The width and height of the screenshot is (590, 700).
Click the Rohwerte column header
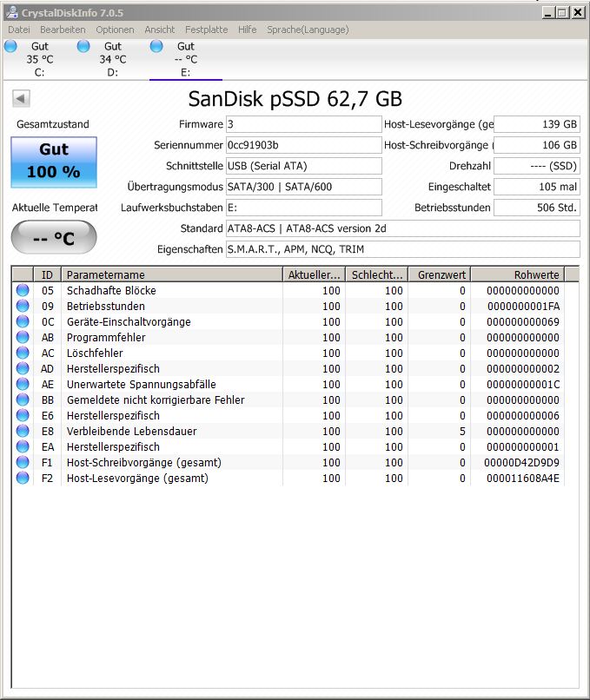pos(518,274)
